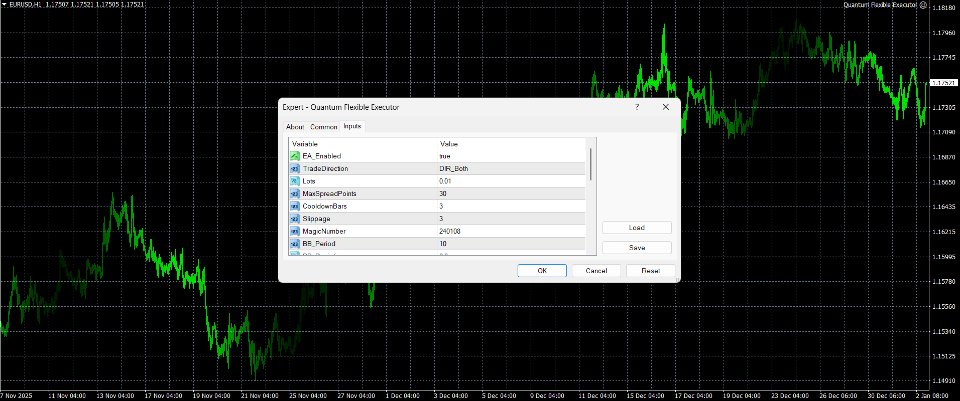Click the Lots variable type icon
The height and width of the screenshot is (401, 960).
pyautogui.click(x=294, y=181)
